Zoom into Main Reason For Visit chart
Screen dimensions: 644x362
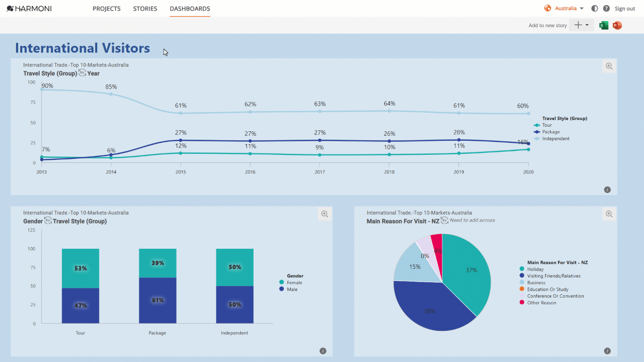click(x=609, y=214)
